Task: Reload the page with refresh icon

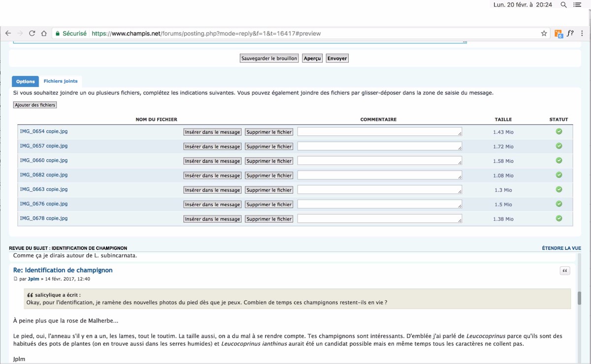Action: [32, 33]
